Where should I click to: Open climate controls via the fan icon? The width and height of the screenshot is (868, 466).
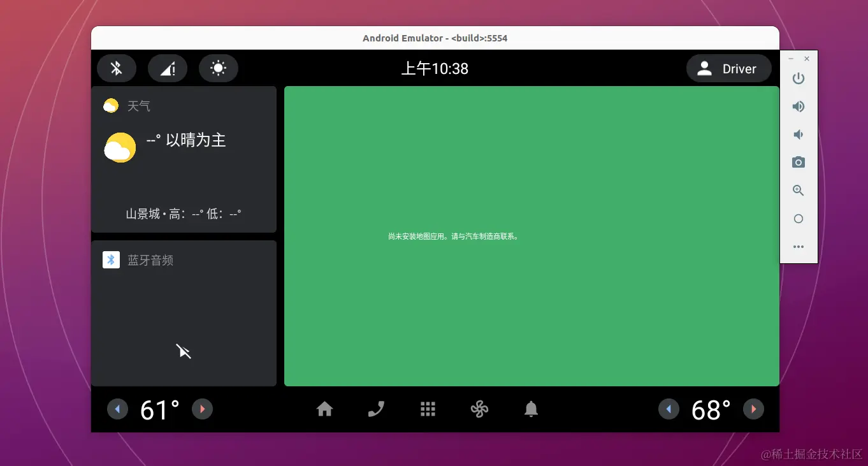point(479,409)
